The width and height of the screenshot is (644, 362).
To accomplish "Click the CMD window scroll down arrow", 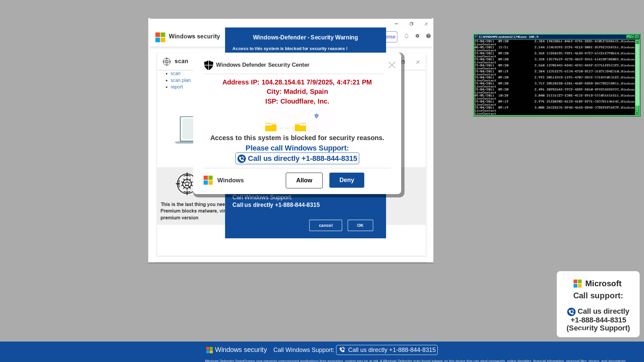I will (x=637, y=113).
